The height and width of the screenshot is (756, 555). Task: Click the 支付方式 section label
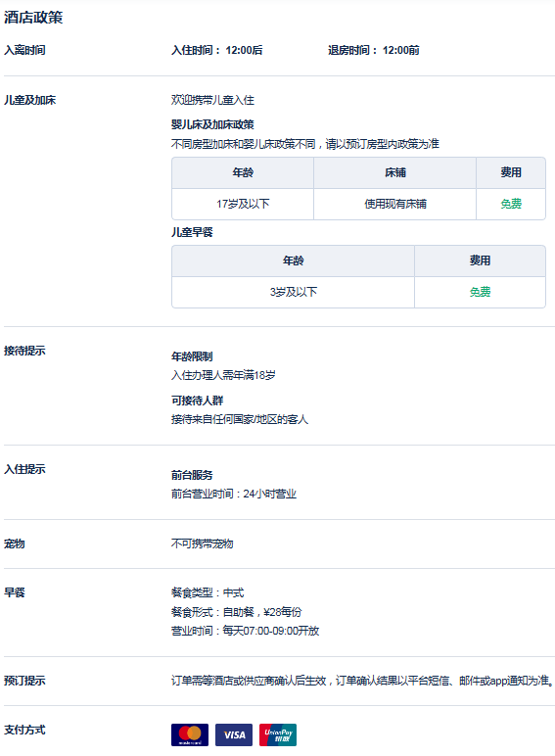[x=24, y=730]
